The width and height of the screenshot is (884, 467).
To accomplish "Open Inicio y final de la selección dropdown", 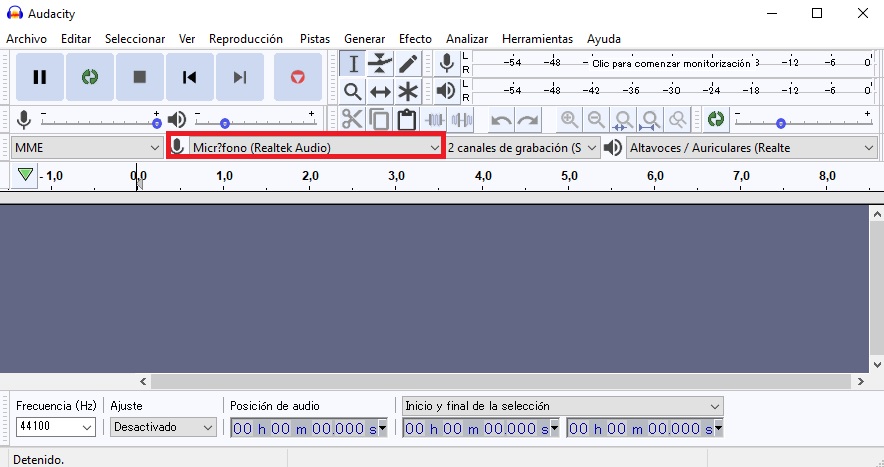I will (x=563, y=406).
